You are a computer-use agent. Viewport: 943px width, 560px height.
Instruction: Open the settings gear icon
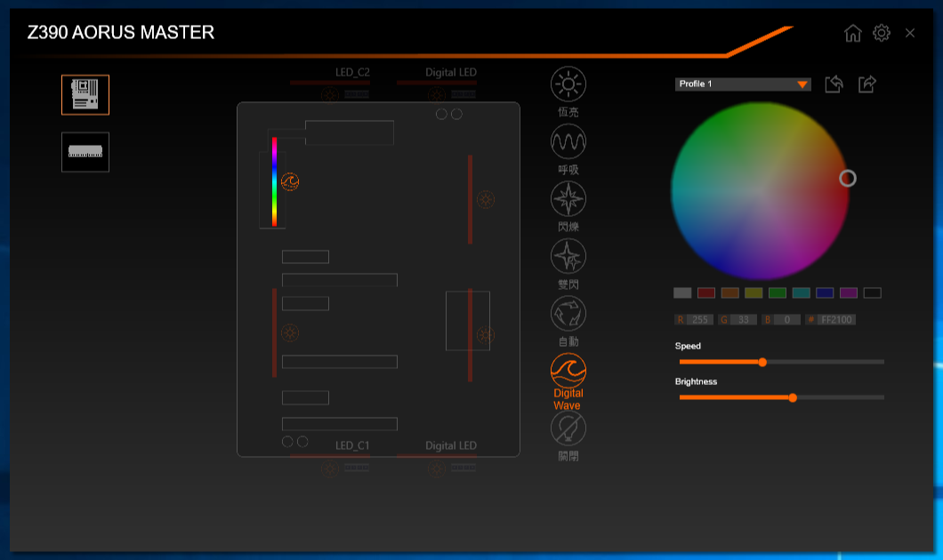pos(882,33)
